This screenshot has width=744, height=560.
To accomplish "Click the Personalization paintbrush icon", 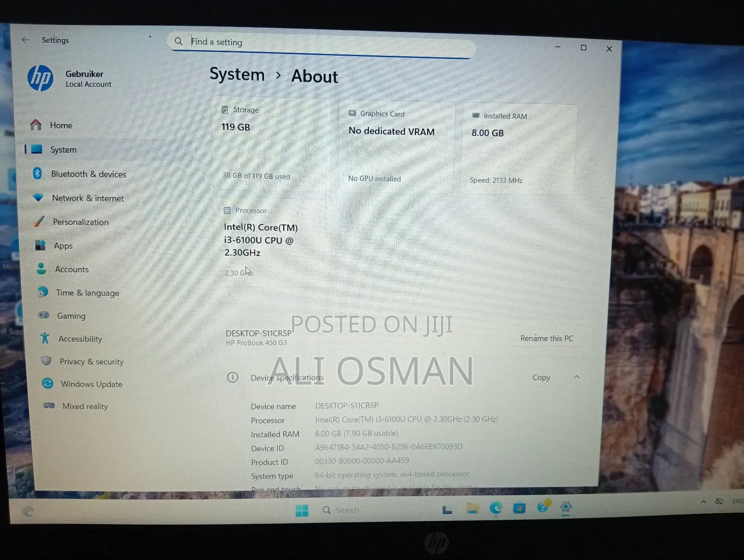I will [x=40, y=221].
